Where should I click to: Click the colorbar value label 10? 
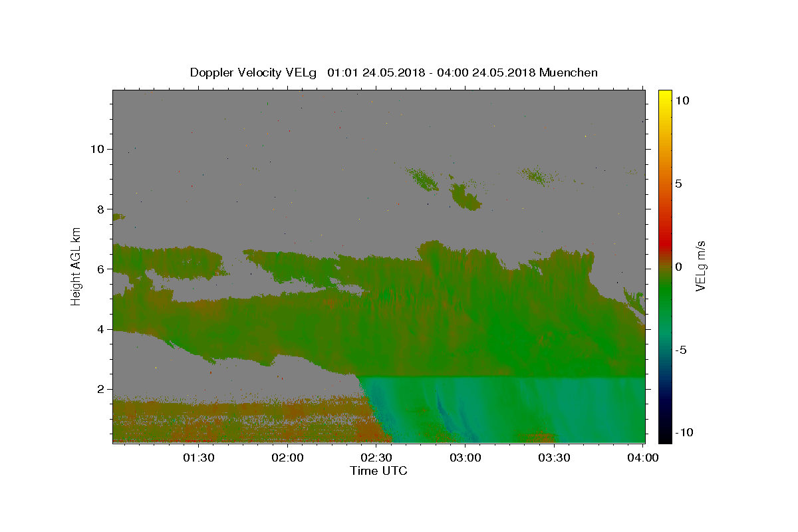click(682, 100)
